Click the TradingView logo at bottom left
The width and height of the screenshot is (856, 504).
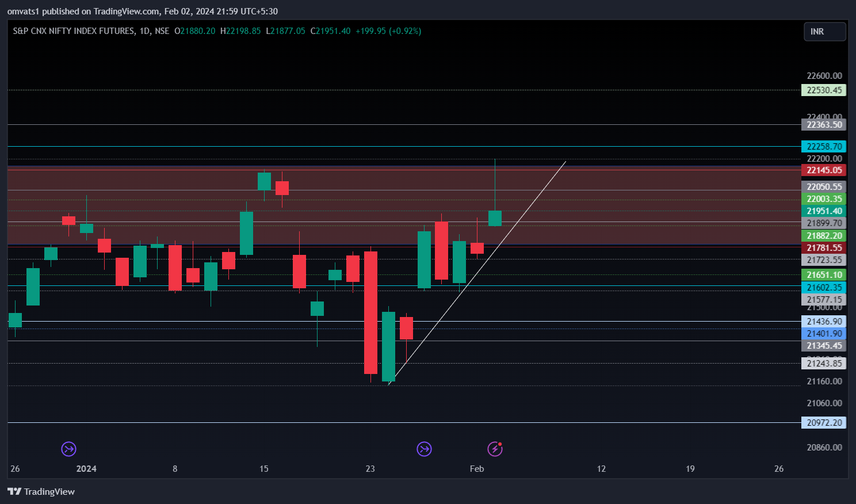[41, 491]
